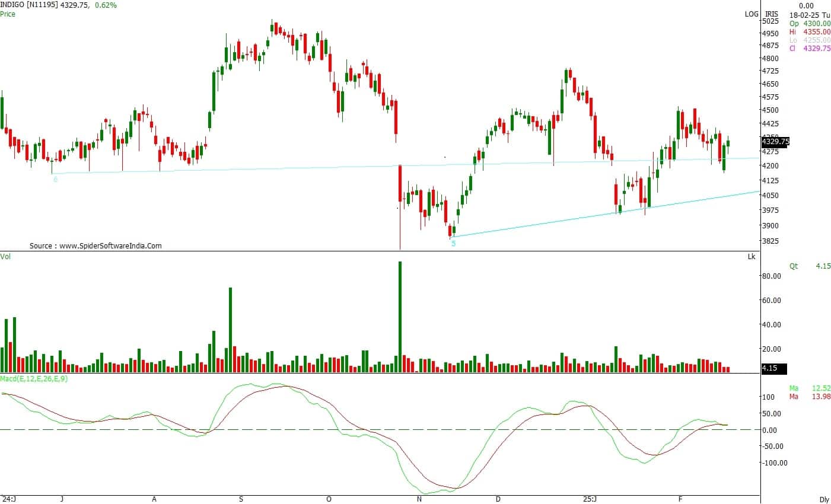Click the Lk label in volume panel
Viewport: 831px width, 504px height.
[x=752, y=257]
